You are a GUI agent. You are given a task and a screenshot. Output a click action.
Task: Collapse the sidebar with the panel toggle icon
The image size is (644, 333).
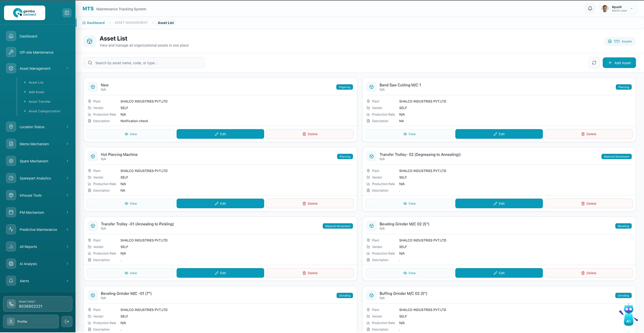[x=67, y=13]
